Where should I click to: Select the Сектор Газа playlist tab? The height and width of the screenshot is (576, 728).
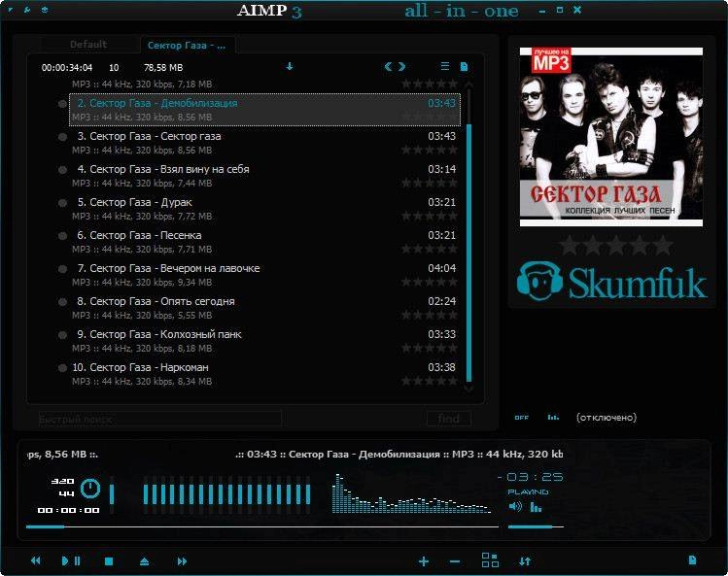pyautogui.click(x=187, y=45)
